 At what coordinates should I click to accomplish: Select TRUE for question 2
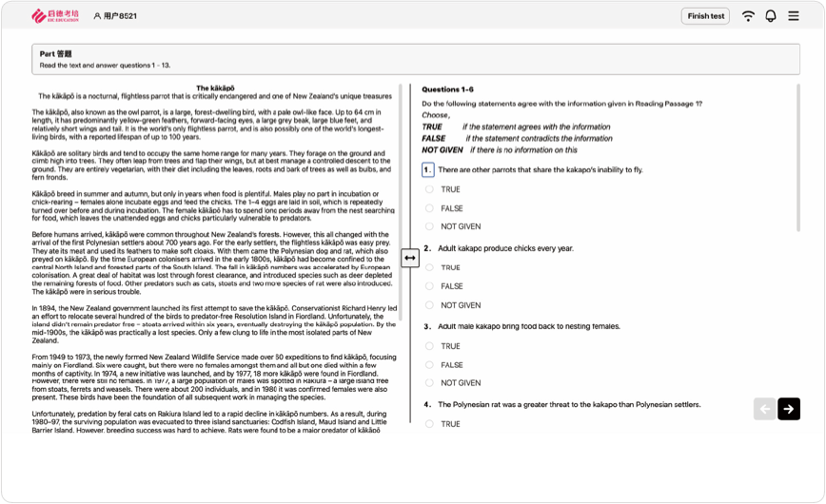(429, 267)
